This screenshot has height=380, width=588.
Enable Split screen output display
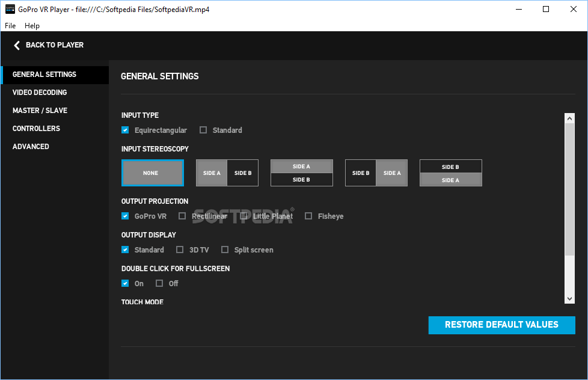pyautogui.click(x=225, y=250)
